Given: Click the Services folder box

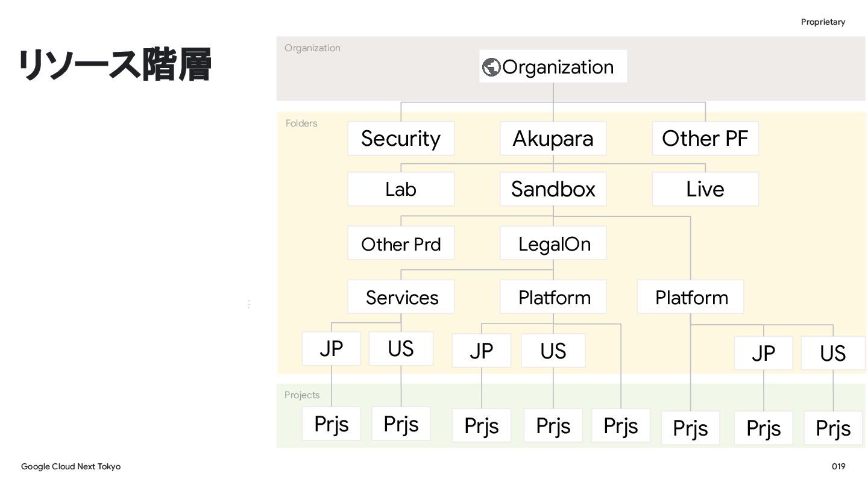Looking at the screenshot, I should (x=401, y=297).
